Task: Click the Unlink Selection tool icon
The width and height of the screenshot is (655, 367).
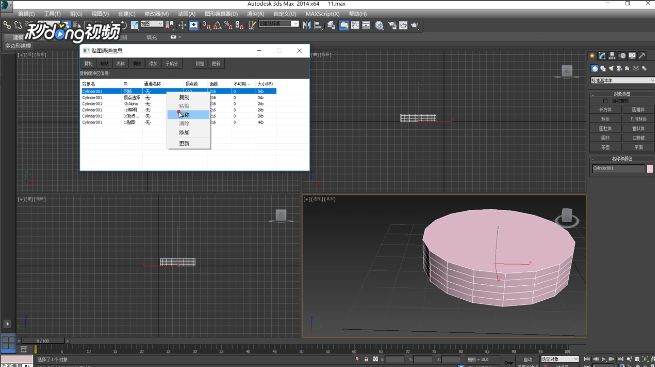Action: click(18, 25)
